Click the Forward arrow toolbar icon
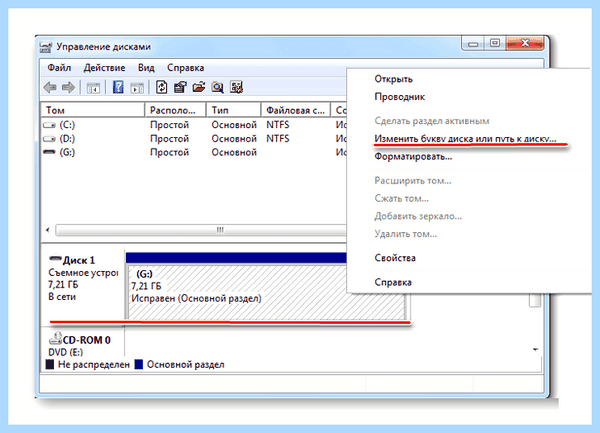 point(68,88)
